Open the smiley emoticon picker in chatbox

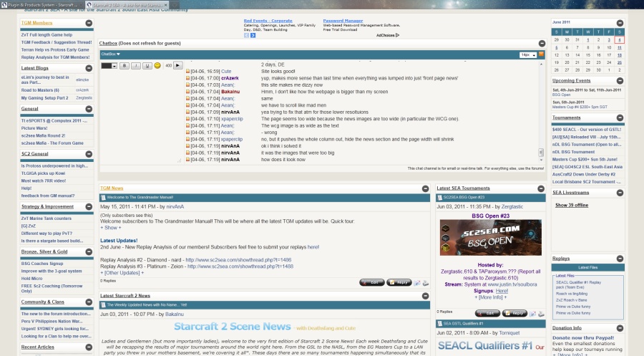pyautogui.click(x=157, y=65)
